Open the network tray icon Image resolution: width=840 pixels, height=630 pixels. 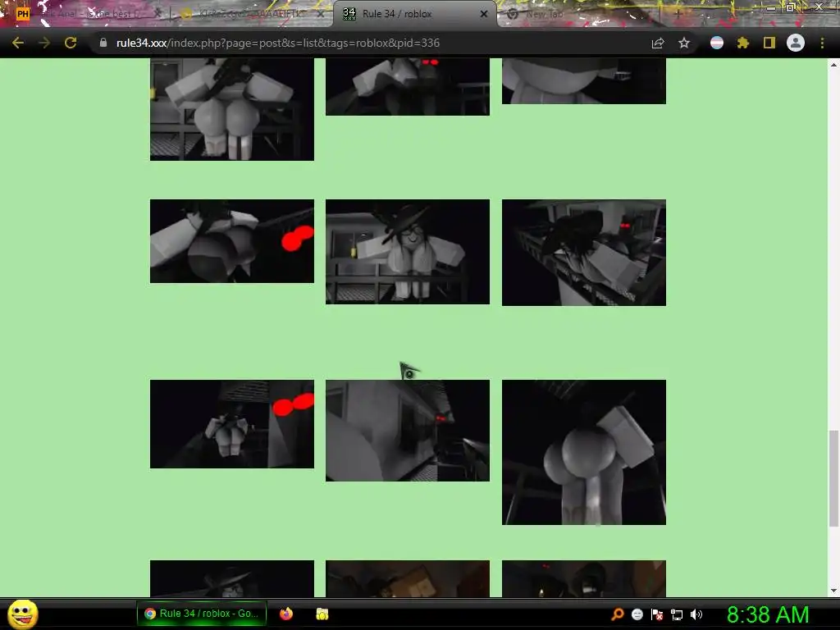point(677,614)
